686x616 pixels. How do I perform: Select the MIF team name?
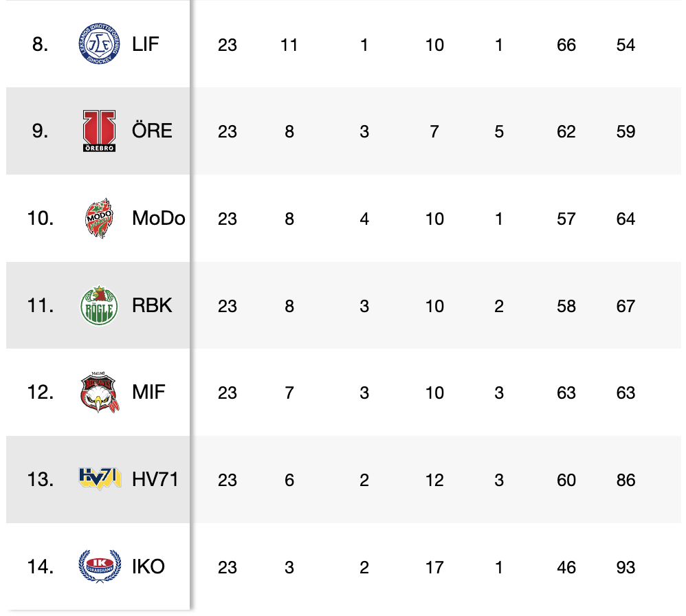(148, 392)
